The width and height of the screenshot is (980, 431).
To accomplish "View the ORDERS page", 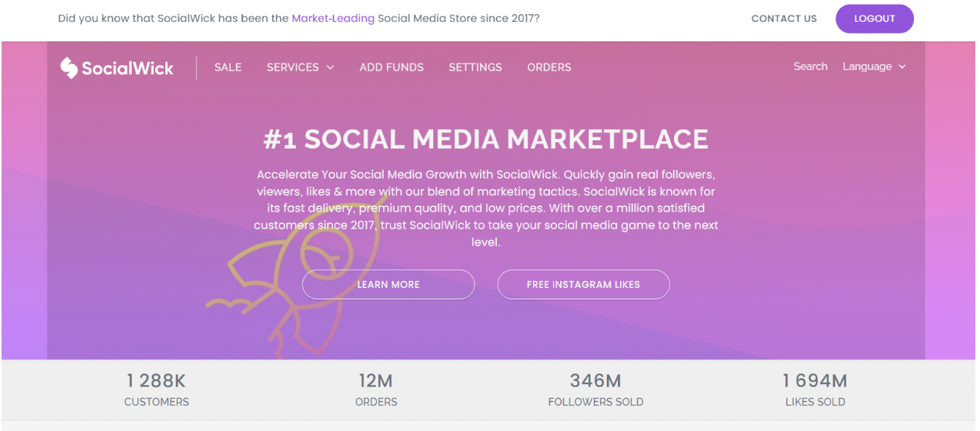I will [x=549, y=67].
